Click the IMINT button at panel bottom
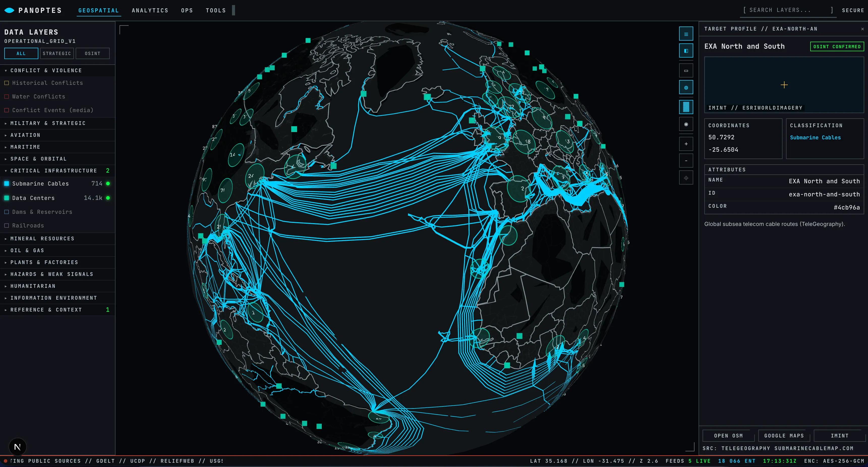The width and height of the screenshot is (868, 467). click(x=839, y=436)
